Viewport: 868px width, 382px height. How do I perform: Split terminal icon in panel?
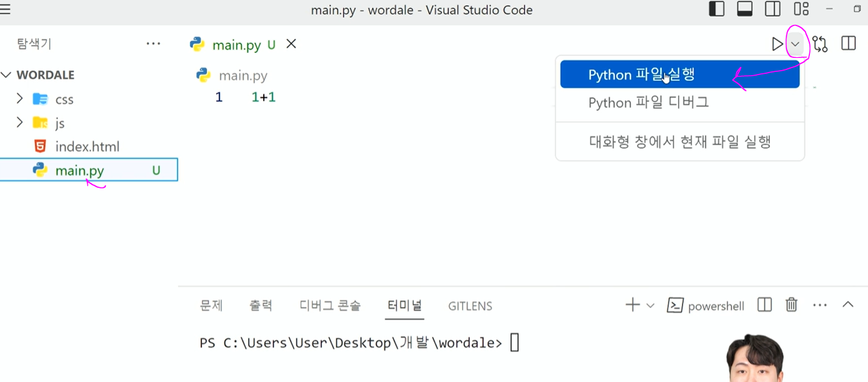pos(765,305)
